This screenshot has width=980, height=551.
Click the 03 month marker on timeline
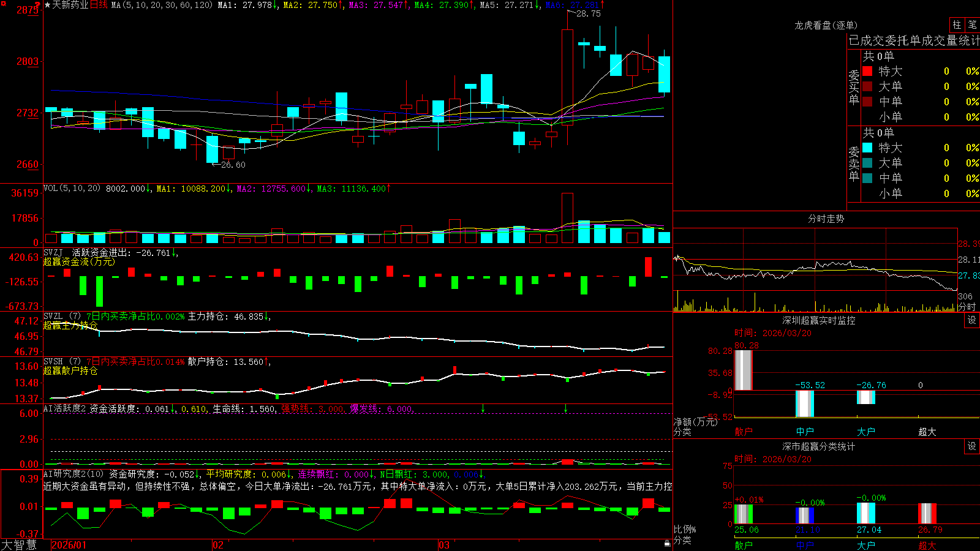[444, 545]
